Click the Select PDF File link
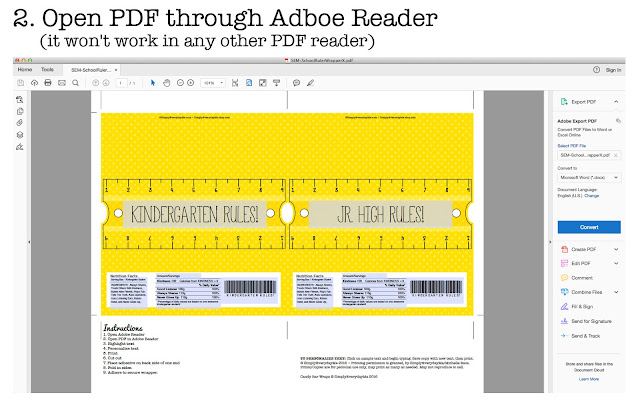The height and width of the screenshot is (407, 640). (x=571, y=146)
